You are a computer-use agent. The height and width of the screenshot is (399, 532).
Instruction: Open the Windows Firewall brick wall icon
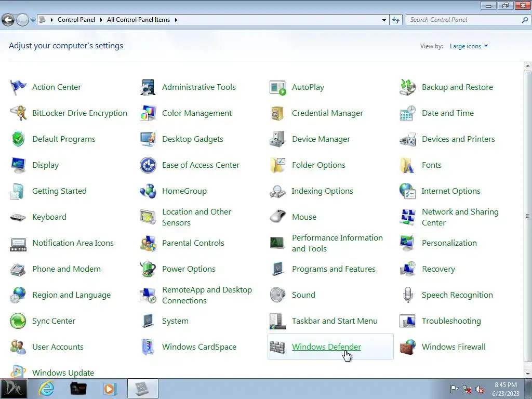coord(407,347)
